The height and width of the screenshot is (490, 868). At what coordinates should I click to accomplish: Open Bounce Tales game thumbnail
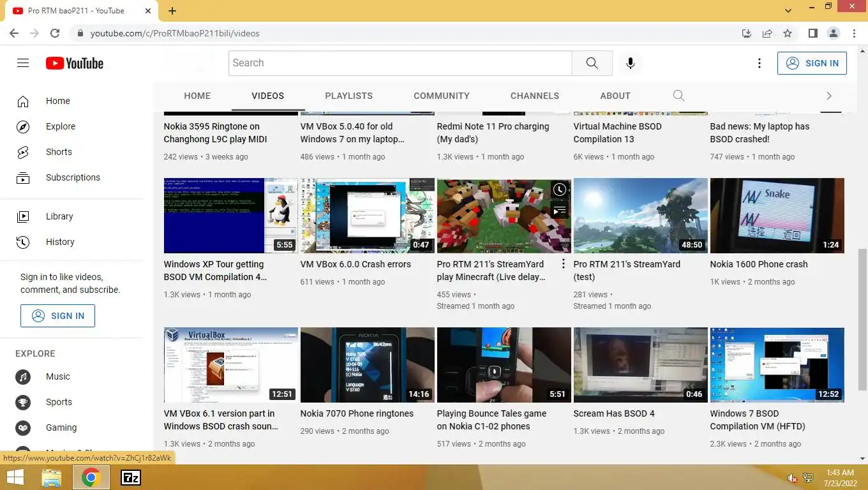(x=504, y=365)
